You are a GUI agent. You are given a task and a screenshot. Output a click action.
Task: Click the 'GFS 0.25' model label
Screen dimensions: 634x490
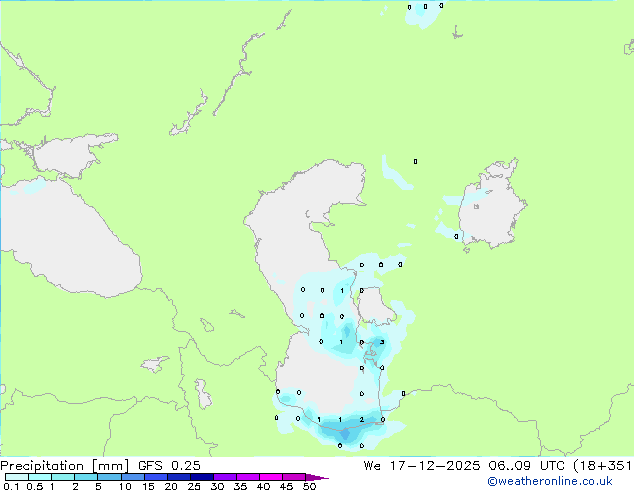[169, 466]
